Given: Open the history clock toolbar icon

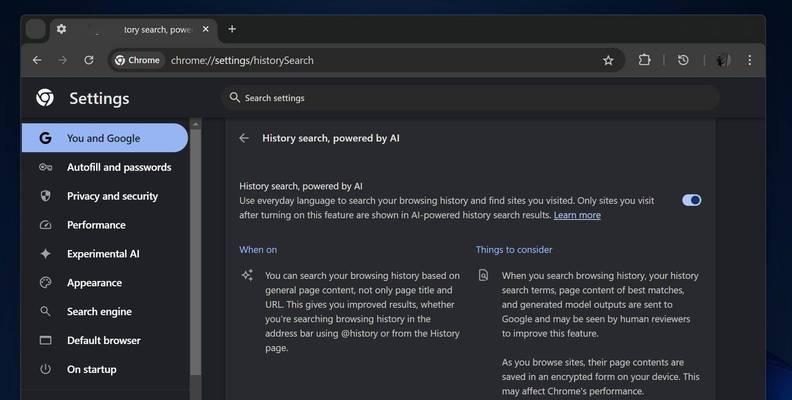Looking at the screenshot, I should [683, 60].
